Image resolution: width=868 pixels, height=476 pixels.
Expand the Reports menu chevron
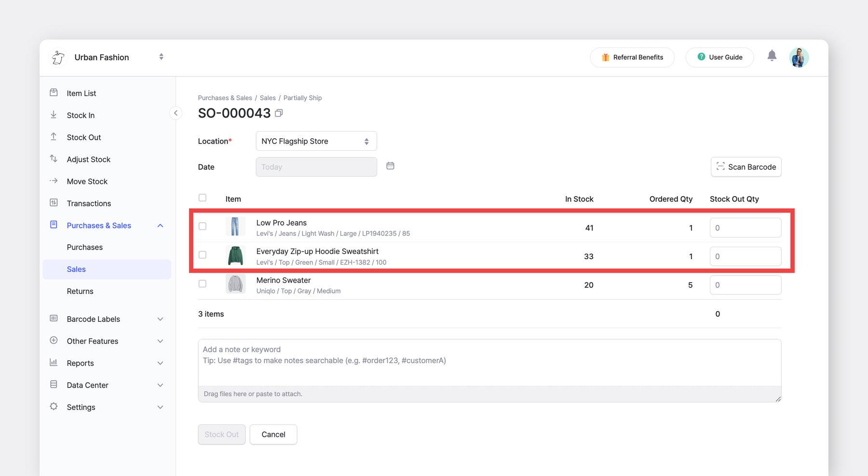(160, 363)
